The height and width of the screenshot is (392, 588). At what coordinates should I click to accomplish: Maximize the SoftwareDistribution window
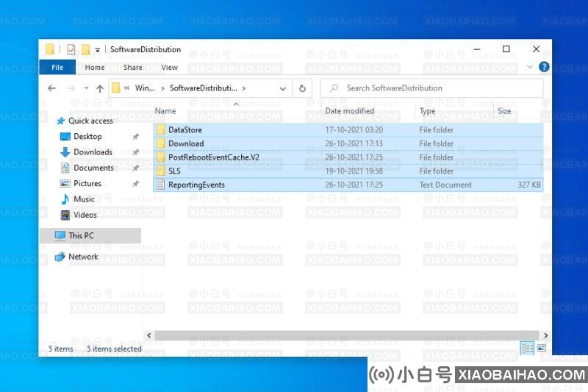click(506, 49)
